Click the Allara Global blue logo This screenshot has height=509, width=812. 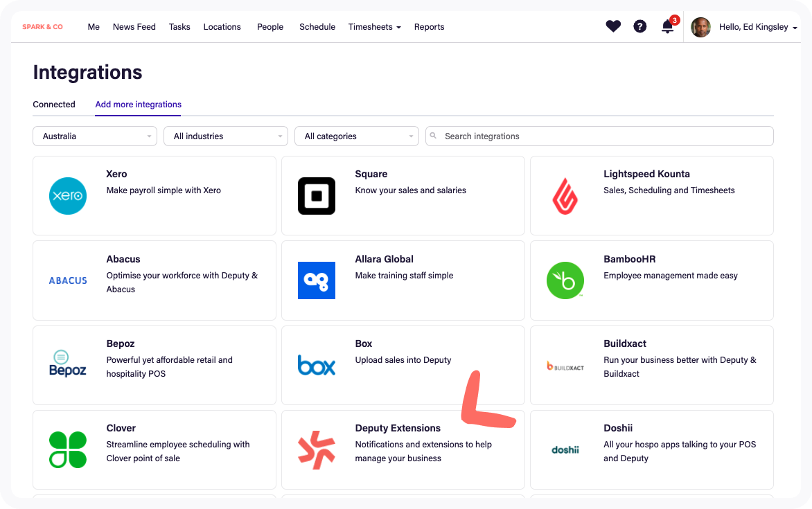click(317, 280)
